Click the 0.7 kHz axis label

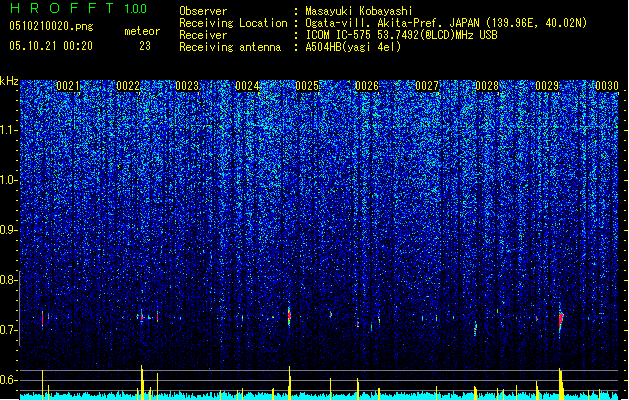click(8, 330)
